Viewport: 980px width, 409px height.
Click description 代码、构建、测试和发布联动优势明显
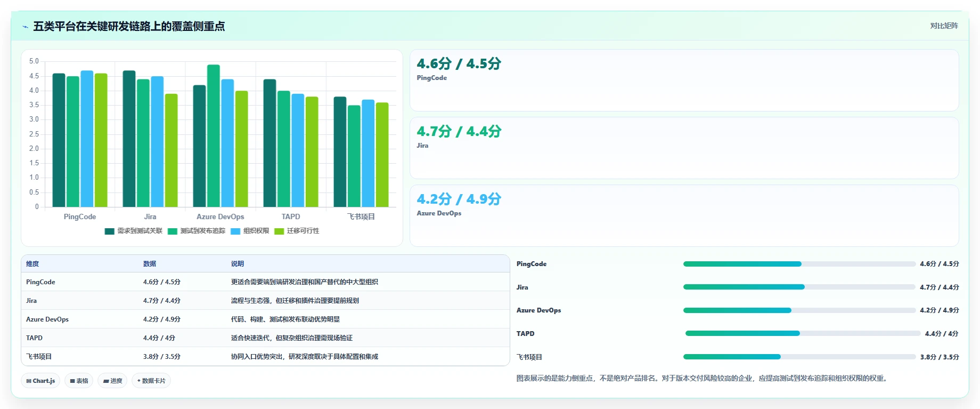pyautogui.click(x=285, y=319)
